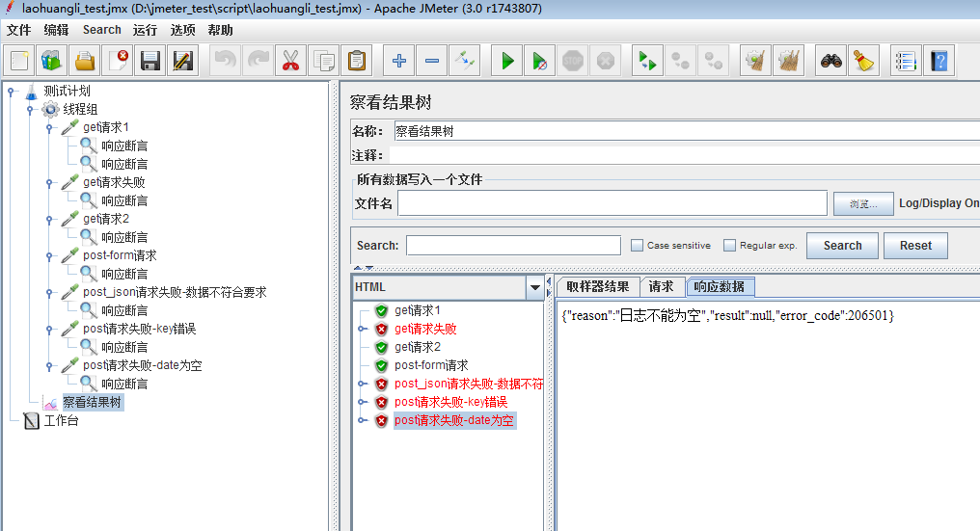
Task: Click the Paste clipboard icon
Action: coord(357,61)
